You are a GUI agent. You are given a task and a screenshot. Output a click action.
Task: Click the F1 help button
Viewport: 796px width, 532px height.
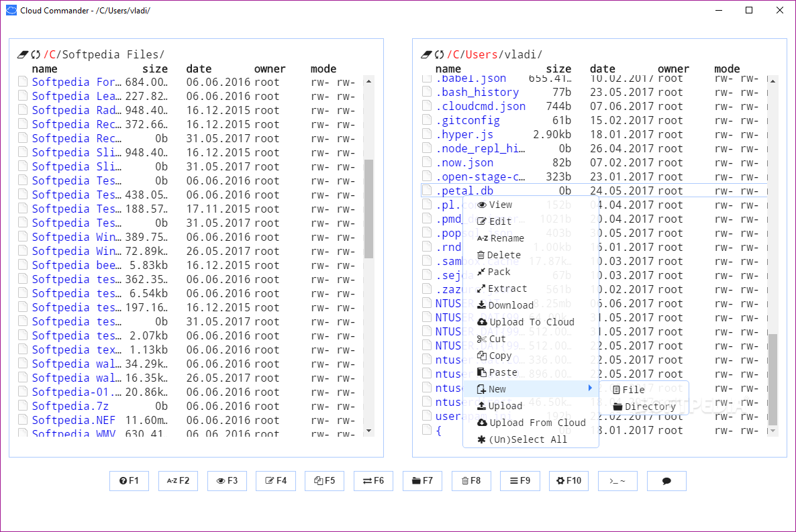pyautogui.click(x=129, y=481)
